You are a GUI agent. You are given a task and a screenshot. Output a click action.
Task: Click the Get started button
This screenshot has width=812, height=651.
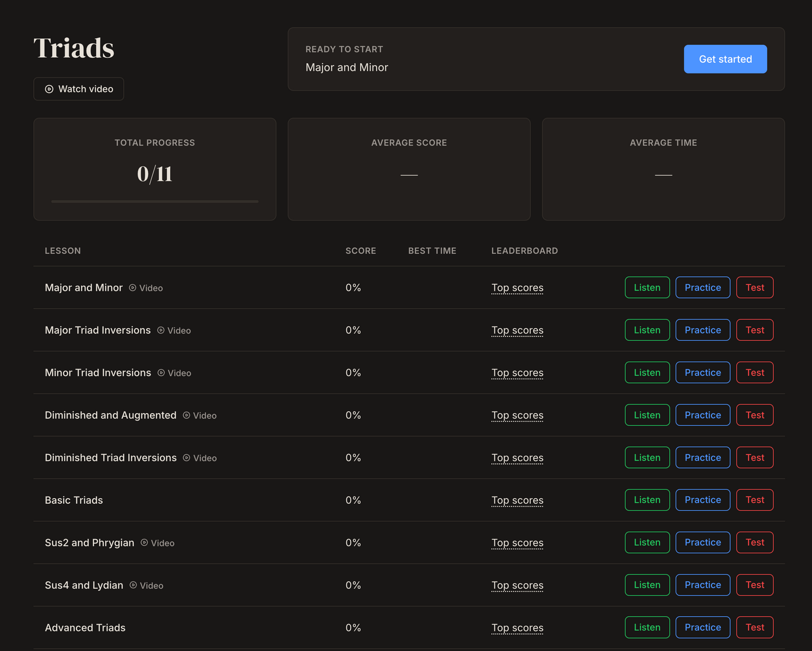(x=725, y=59)
